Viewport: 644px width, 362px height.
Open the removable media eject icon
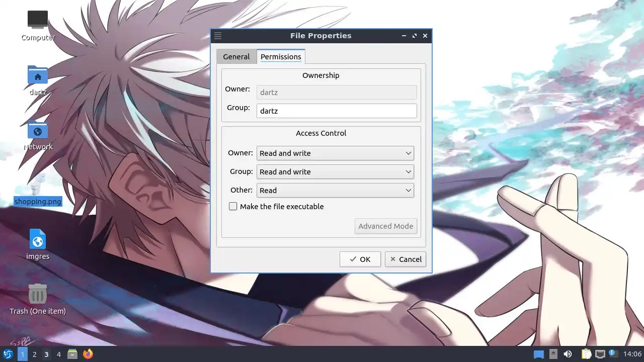(x=553, y=354)
